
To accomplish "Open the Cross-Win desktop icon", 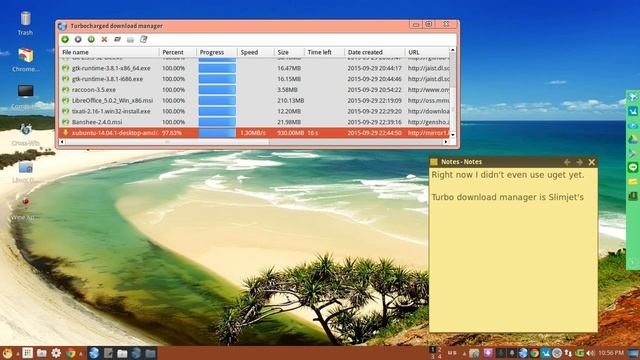I will (x=25, y=134).
